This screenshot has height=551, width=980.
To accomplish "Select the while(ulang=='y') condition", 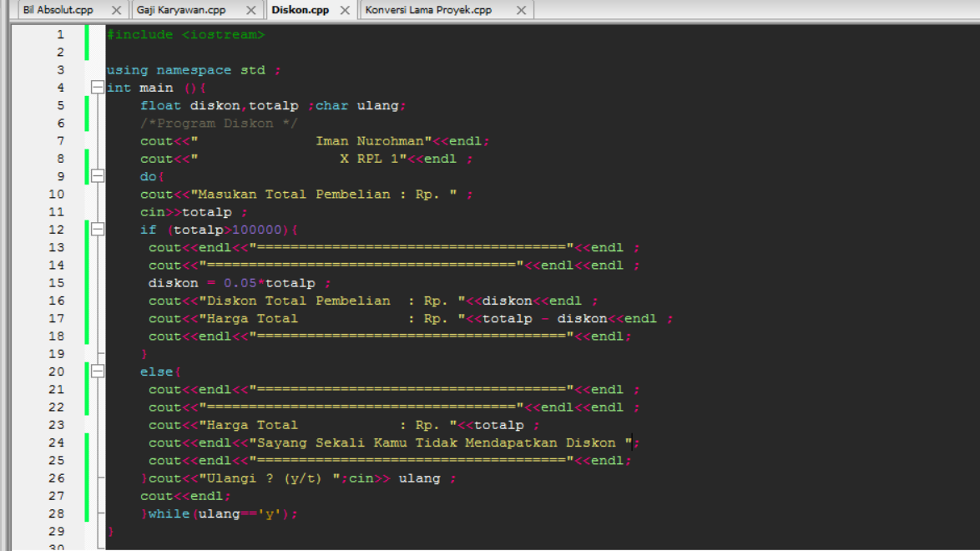I will 242,513.
